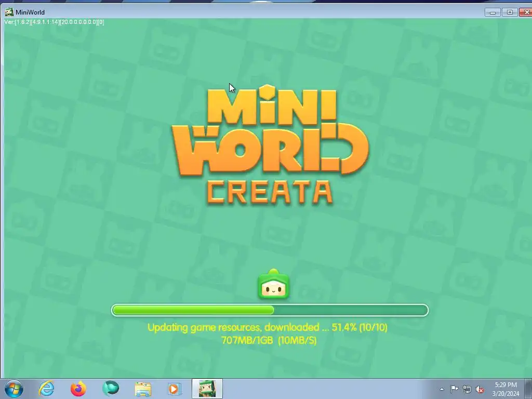
Task: Click the green mascot above progress bar
Action: pos(273,284)
